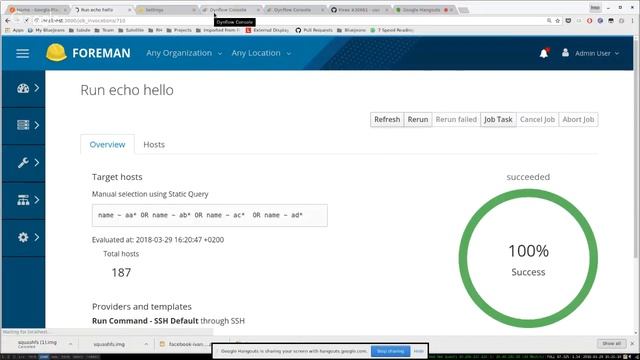
Task: Open the Pull Requests GitHub bookmark
Action: (314, 30)
